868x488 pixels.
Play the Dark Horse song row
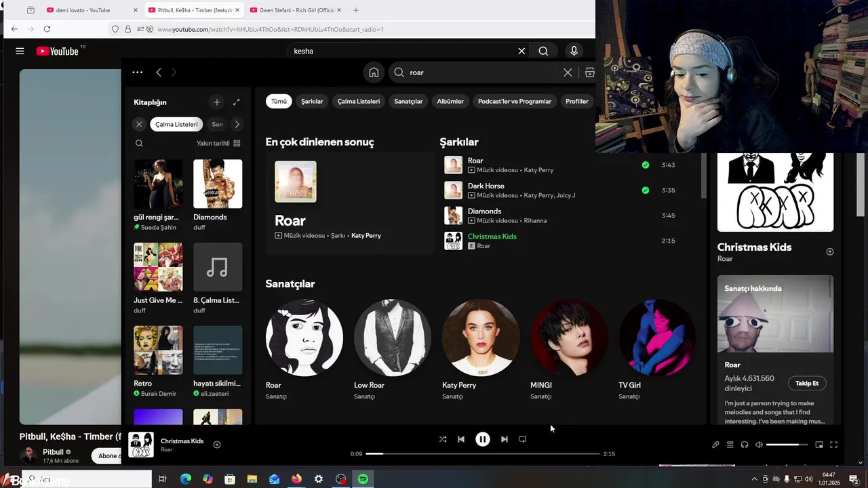570,190
